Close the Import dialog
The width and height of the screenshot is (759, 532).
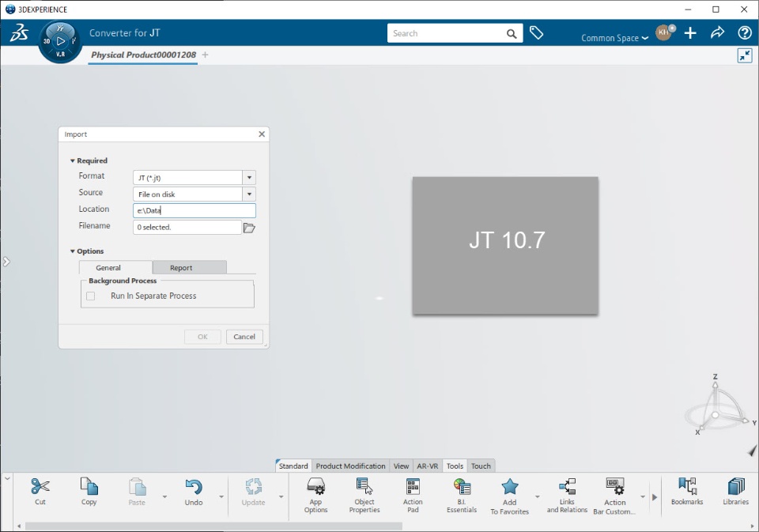(x=262, y=134)
